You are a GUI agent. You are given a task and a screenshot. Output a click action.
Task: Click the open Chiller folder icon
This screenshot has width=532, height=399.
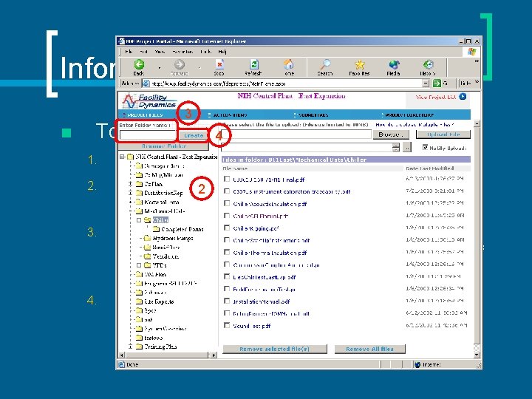pyautogui.click(x=147, y=220)
